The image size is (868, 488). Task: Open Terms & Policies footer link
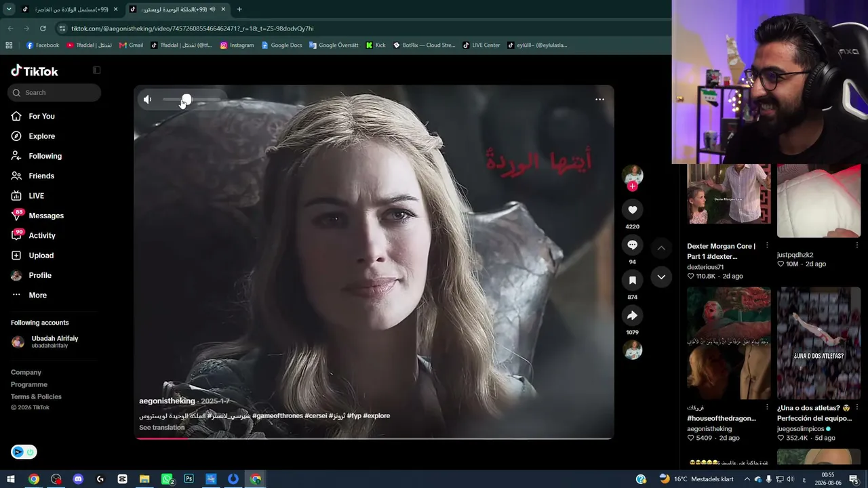36,396
